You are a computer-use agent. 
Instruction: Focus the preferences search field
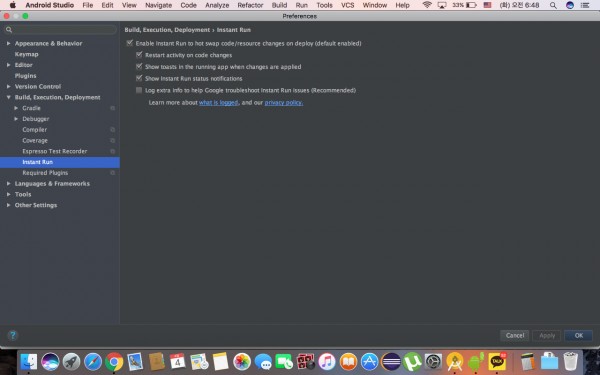[60, 29]
